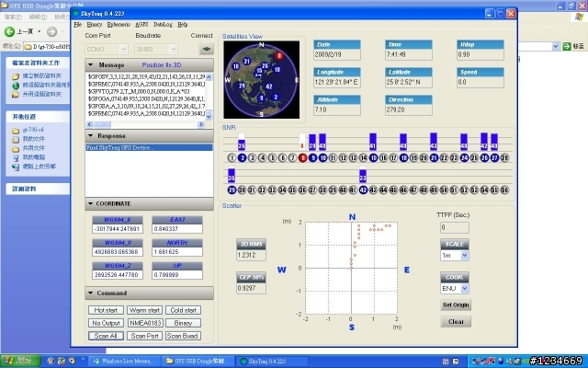Select satellite 9 circle in SNR row
Viewport: 588px width, 368px height.
312,158
